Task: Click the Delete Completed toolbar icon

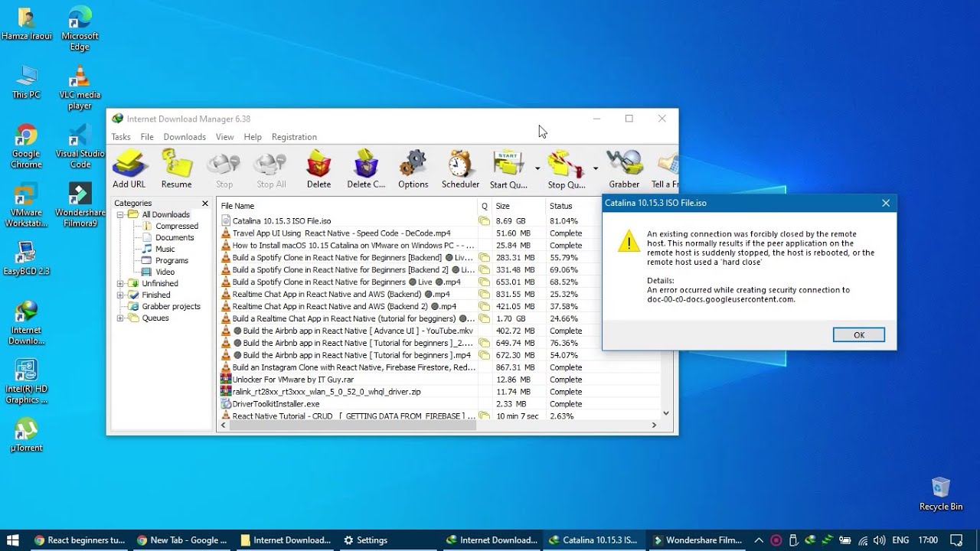Action: tap(366, 169)
